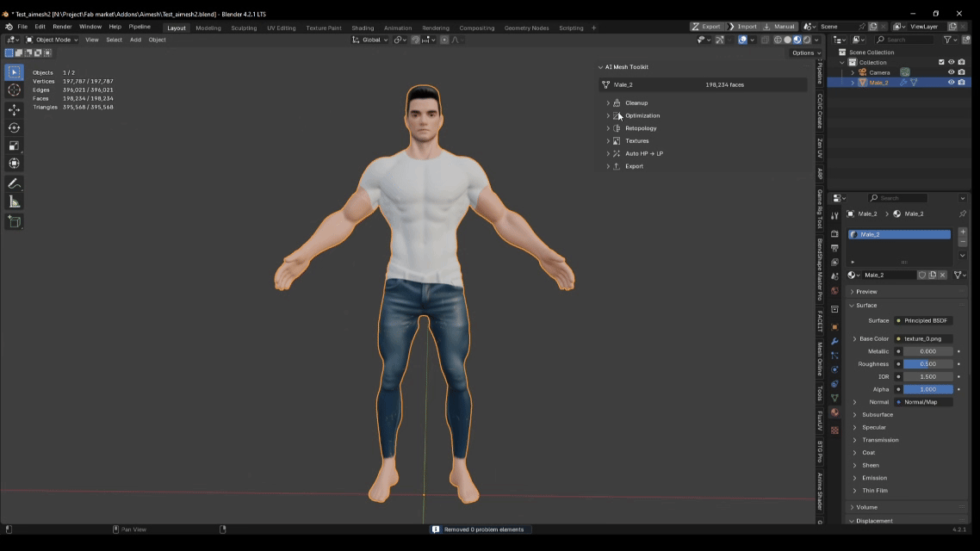Adjust the Metallic value slider
This screenshot has width=980, height=551.
tap(928, 352)
